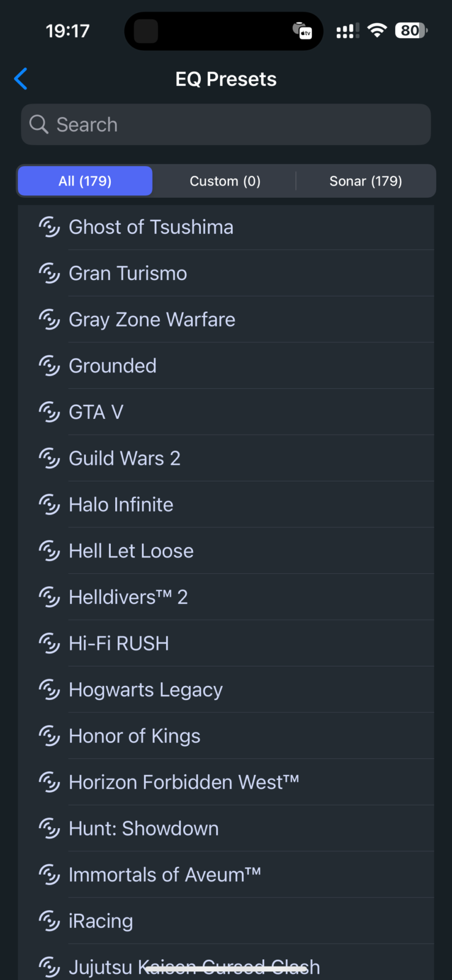The image size is (452, 980).
Task: Switch to the Custom (0) tab
Action: (225, 181)
